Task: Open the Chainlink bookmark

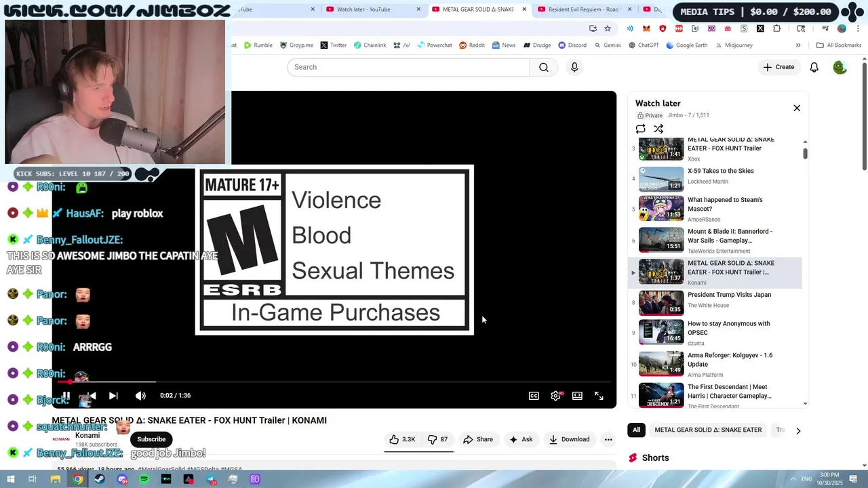Action: pos(370,45)
